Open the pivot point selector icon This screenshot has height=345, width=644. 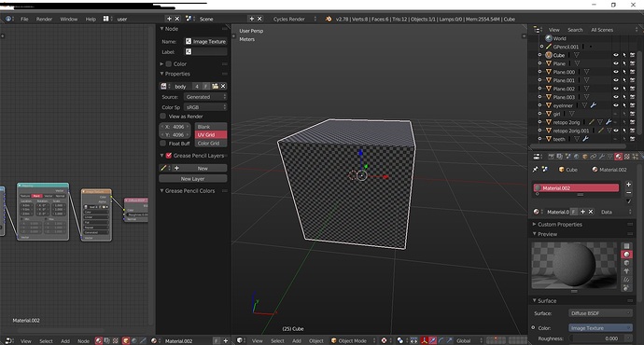click(x=399, y=341)
